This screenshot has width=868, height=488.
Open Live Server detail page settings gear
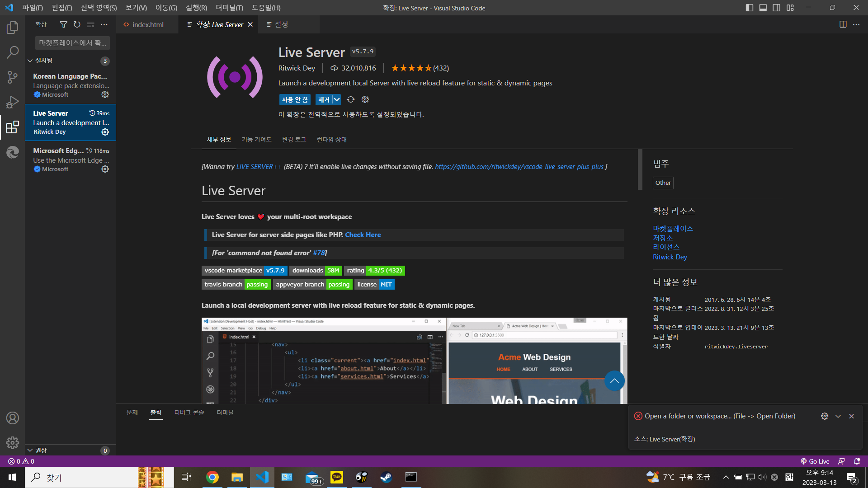pyautogui.click(x=365, y=99)
